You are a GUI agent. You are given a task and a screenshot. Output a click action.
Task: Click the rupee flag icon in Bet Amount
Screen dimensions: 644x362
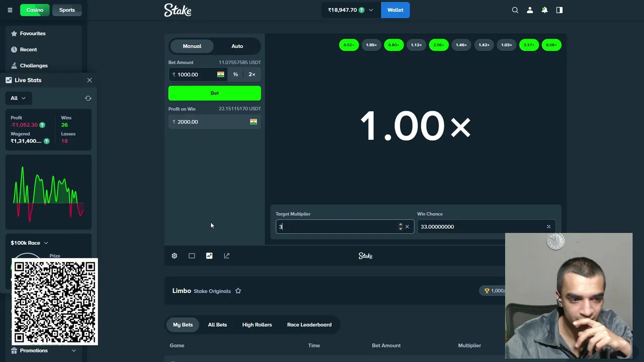tap(220, 74)
